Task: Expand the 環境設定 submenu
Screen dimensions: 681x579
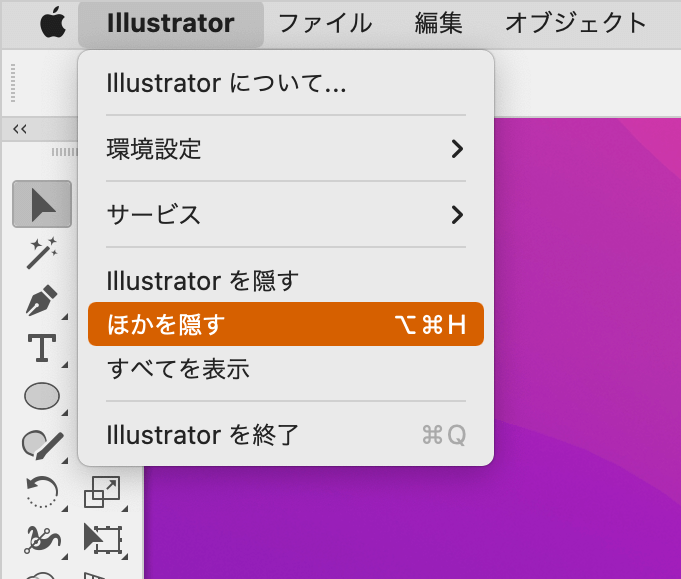Action: (286, 149)
